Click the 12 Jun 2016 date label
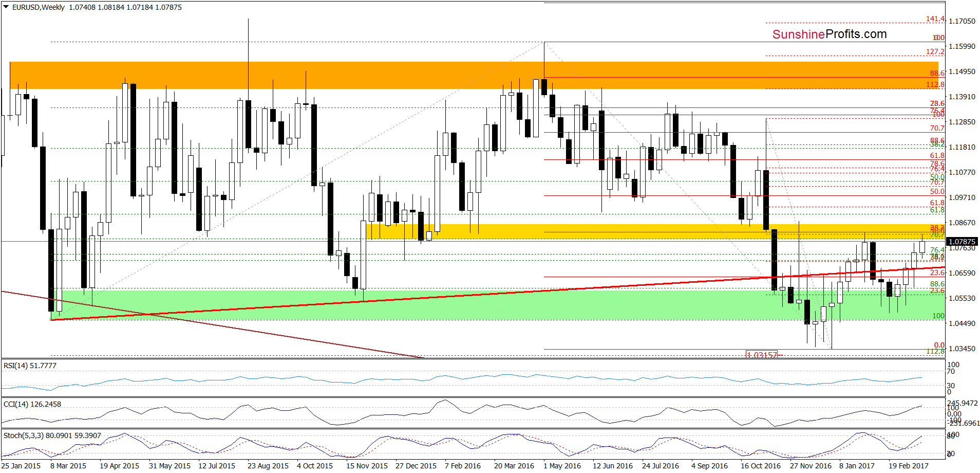 [x=613, y=466]
